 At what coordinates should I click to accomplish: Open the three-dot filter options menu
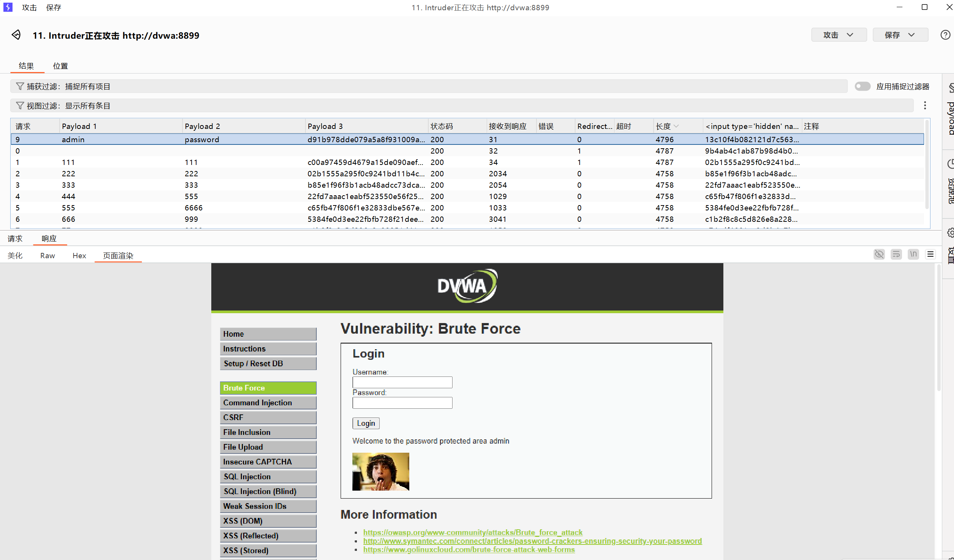[x=925, y=105]
